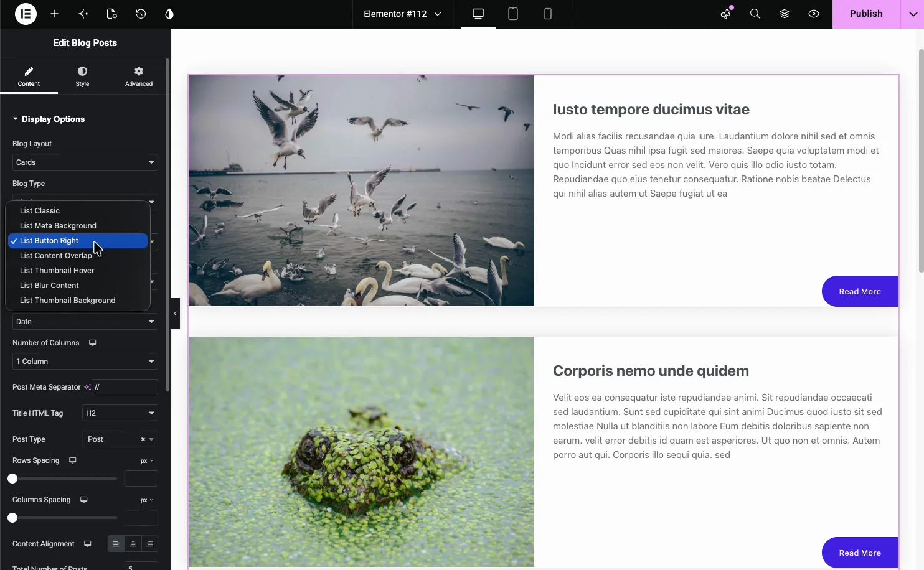Click the frog in duckweed post thumbnail
Viewport: 924px width, 570px height.
[x=361, y=452]
